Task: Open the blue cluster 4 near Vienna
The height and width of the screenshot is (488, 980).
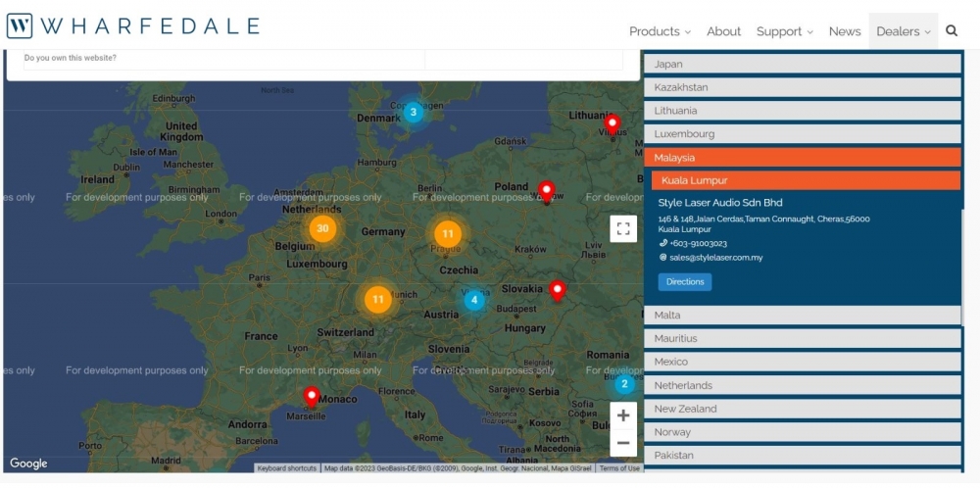Action: pos(474,300)
